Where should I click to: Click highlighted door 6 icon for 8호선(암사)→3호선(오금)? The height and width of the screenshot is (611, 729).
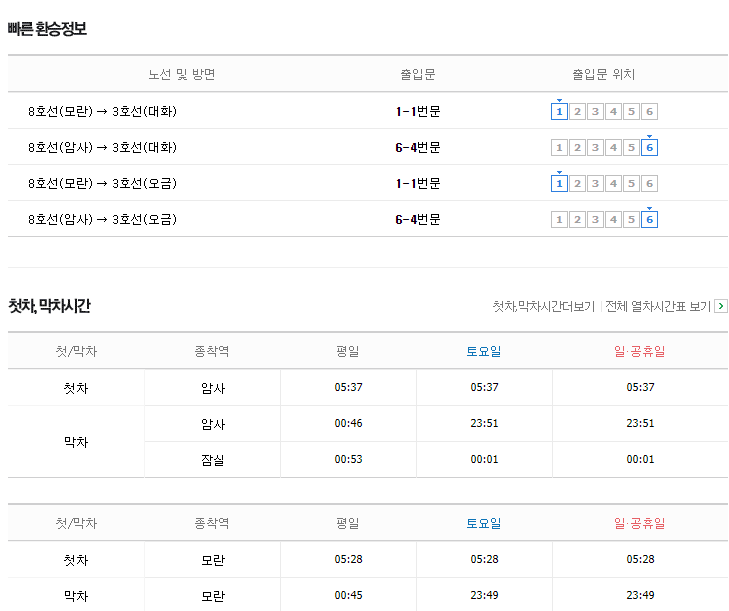pos(649,219)
